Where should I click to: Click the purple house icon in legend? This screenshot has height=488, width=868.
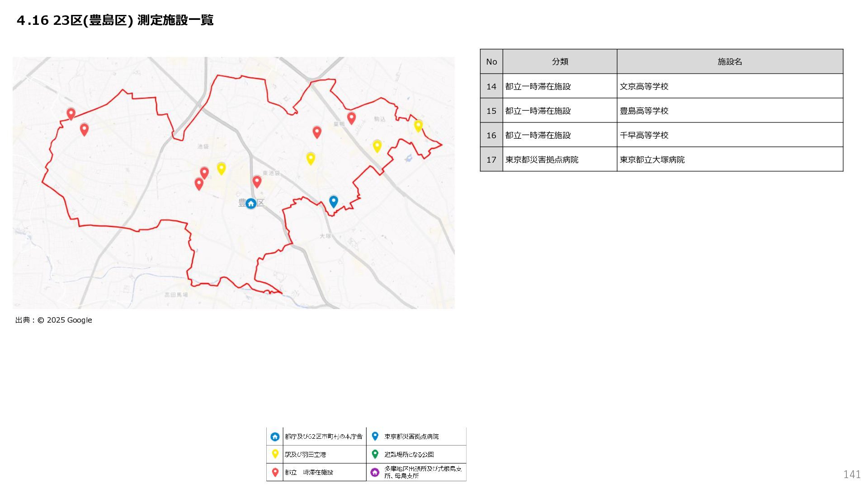click(375, 472)
